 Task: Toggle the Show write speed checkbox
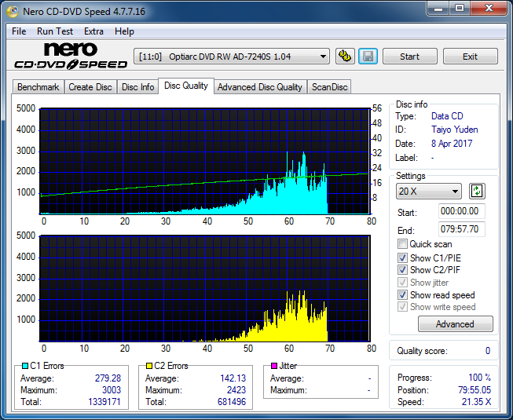tap(402, 307)
